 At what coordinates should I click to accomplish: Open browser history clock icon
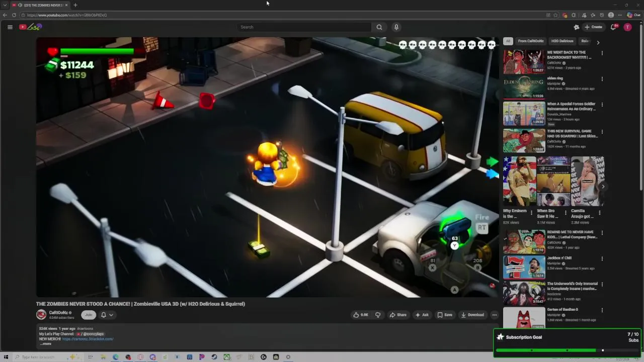602,15
